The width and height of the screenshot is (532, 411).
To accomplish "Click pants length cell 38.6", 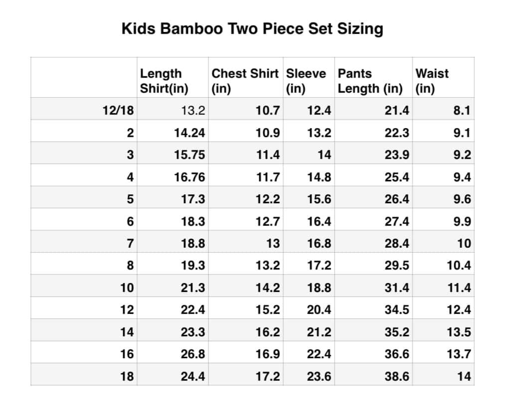I will [397, 377].
